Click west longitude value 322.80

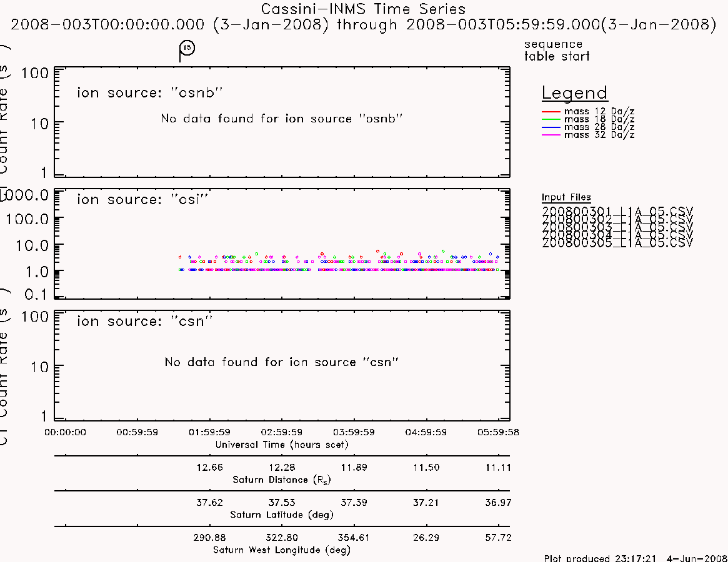pyautogui.click(x=282, y=538)
